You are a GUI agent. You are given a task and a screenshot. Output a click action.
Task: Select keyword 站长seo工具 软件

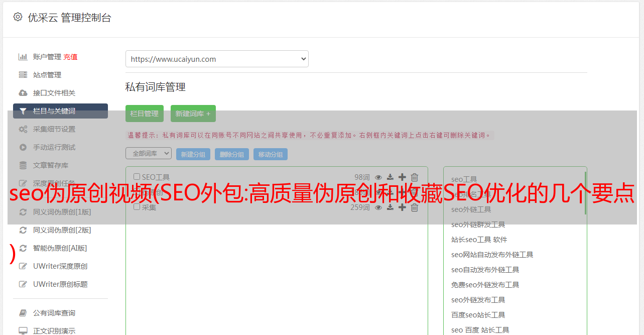(x=479, y=240)
